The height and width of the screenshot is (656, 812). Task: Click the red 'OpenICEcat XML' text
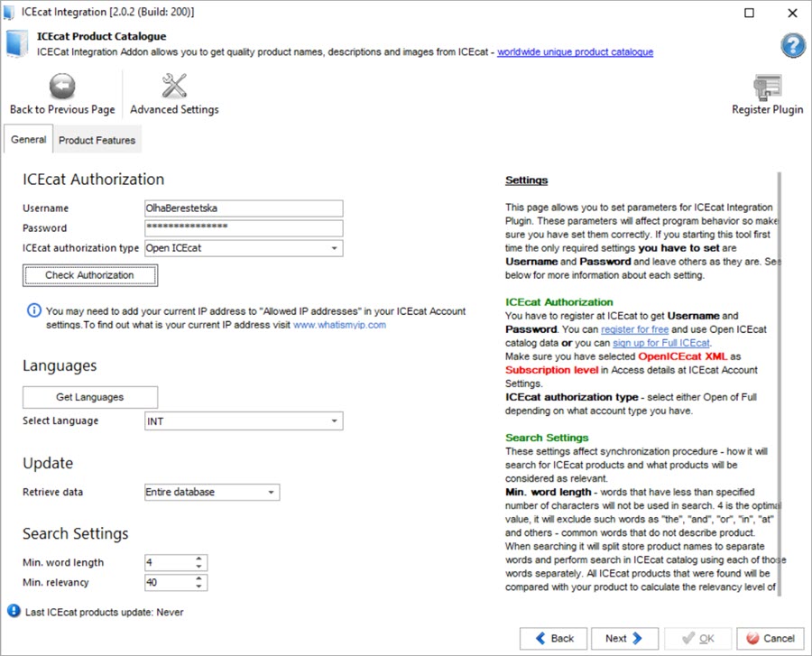pyautogui.click(x=683, y=356)
